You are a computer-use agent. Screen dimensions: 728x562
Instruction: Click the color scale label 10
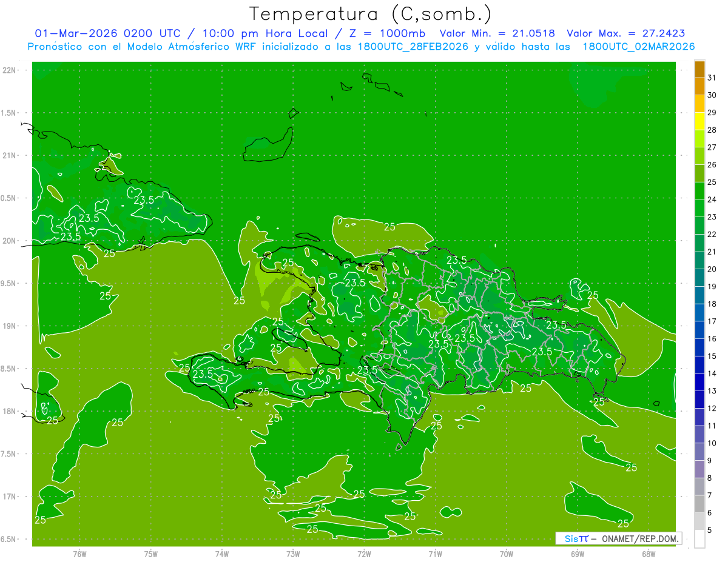pos(712,443)
